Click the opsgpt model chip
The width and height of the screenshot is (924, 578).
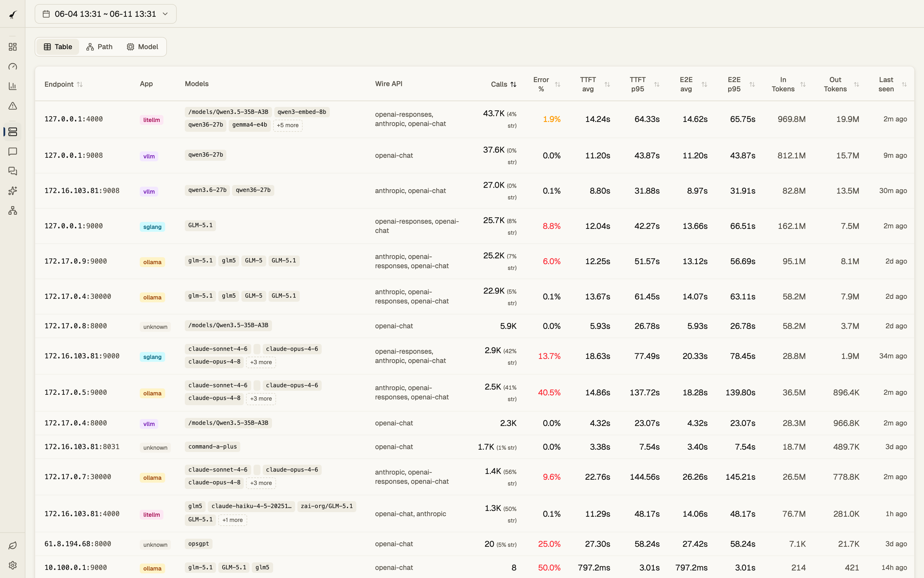(199, 544)
